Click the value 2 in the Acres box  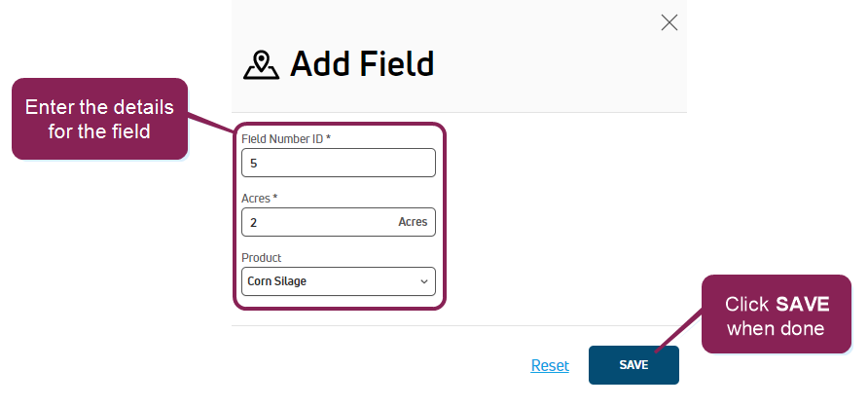coord(254,223)
